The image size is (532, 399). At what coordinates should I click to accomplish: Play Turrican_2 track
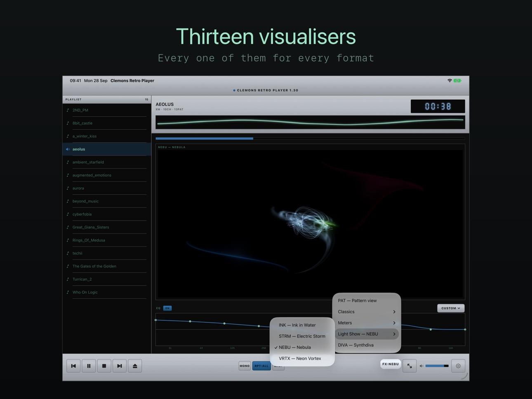(107, 279)
